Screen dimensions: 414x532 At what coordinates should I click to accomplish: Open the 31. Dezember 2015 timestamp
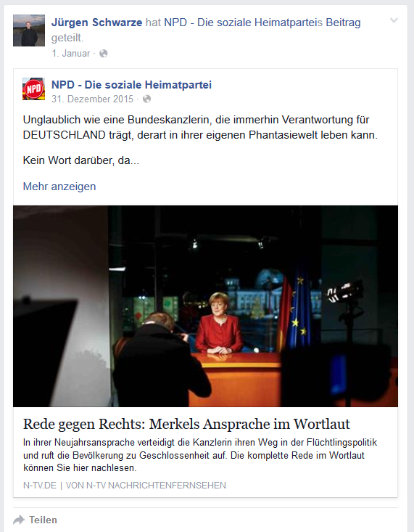[x=92, y=99]
